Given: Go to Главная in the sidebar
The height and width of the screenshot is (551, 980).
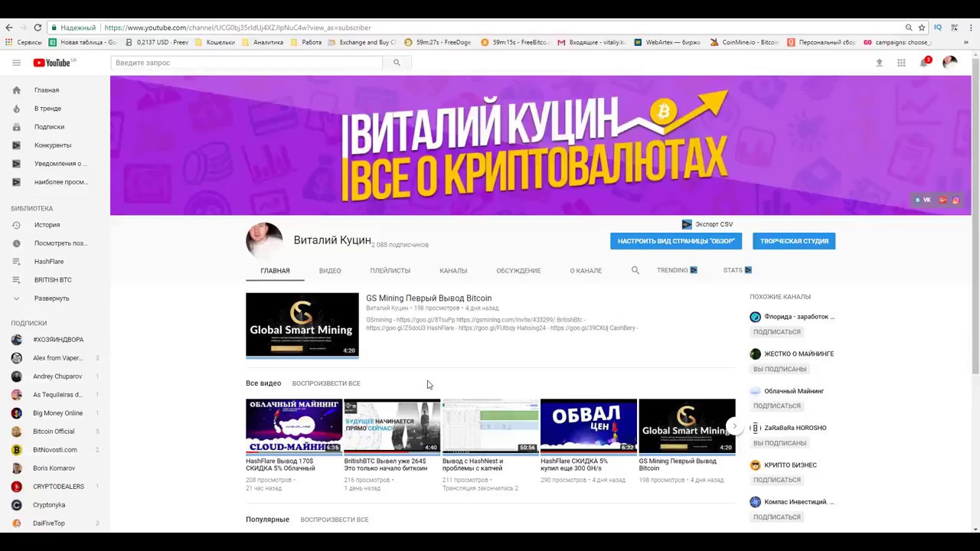Looking at the screenshot, I should pos(46,90).
